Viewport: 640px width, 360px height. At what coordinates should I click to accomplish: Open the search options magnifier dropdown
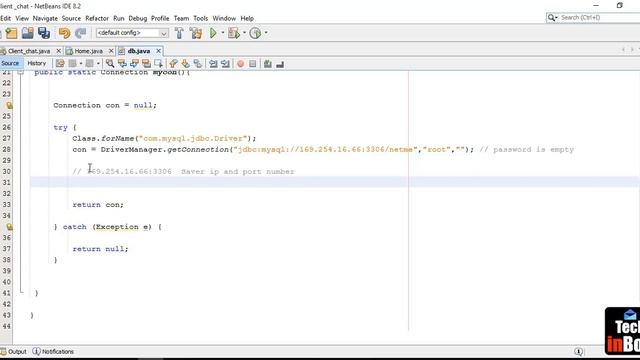(552, 18)
